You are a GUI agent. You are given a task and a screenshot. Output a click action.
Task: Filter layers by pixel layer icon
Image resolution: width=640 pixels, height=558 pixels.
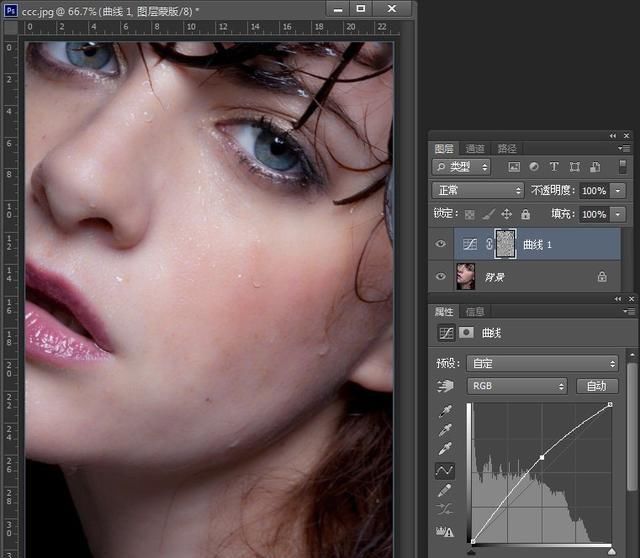(x=514, y=167)
